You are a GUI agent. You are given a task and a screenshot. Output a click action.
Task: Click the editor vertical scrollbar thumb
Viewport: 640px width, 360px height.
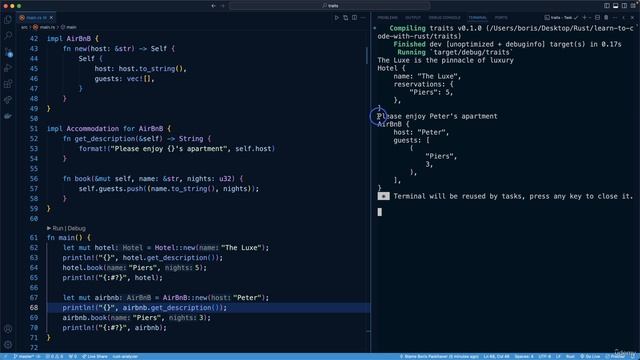367,56
